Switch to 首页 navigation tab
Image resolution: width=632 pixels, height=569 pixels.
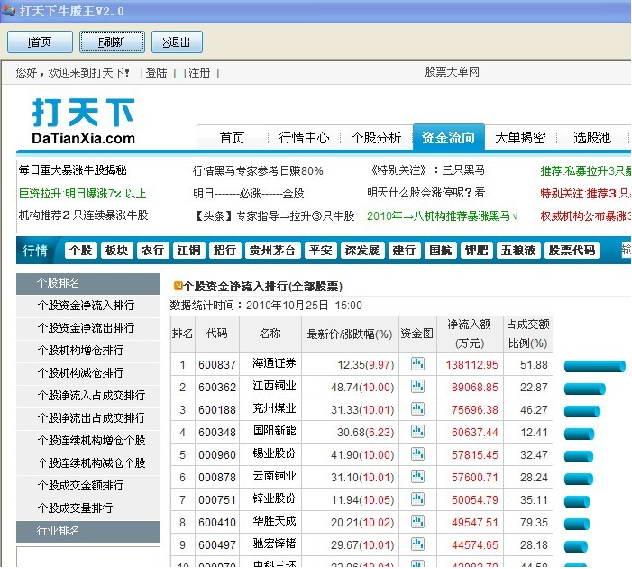coord(232,138)
